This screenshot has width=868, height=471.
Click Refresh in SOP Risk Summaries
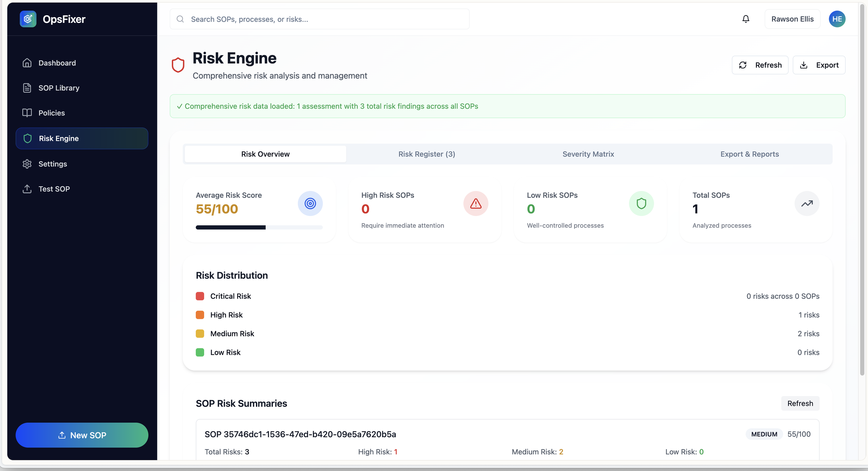click(800, 403)
